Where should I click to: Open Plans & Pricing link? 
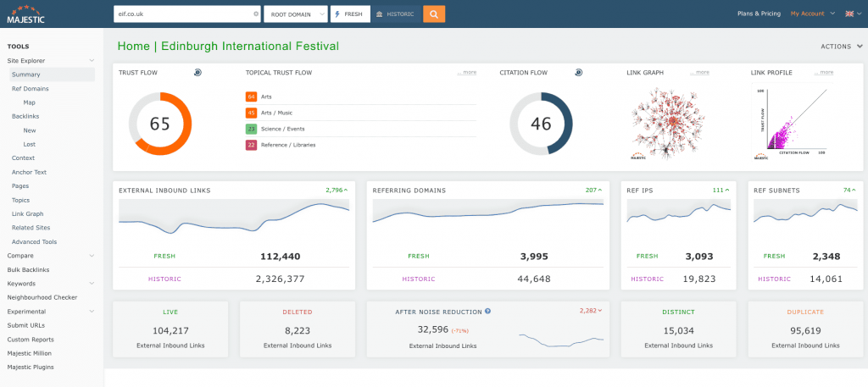coord(759,14)
